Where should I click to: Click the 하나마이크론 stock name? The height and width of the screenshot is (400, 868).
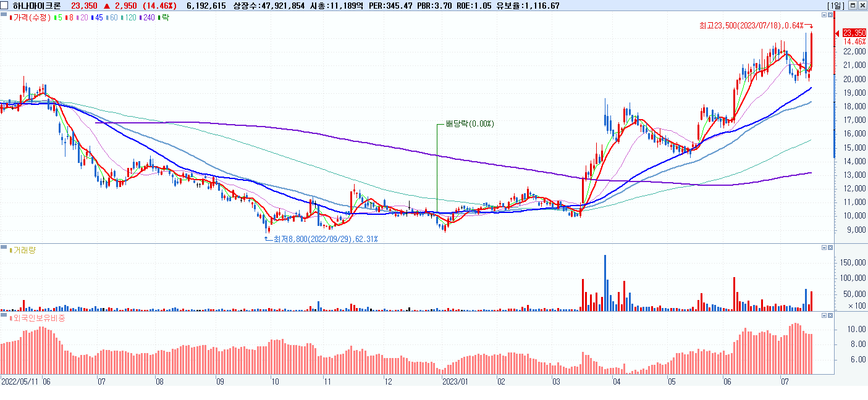[x=36, y=6]
